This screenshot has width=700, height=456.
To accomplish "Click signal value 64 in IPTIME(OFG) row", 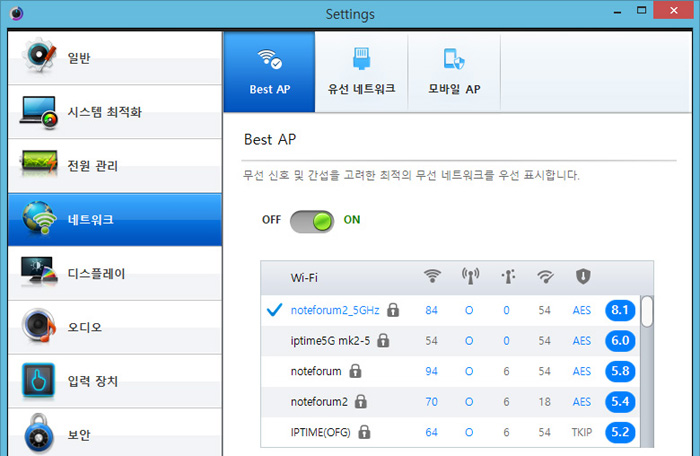I will click(431, 432).
